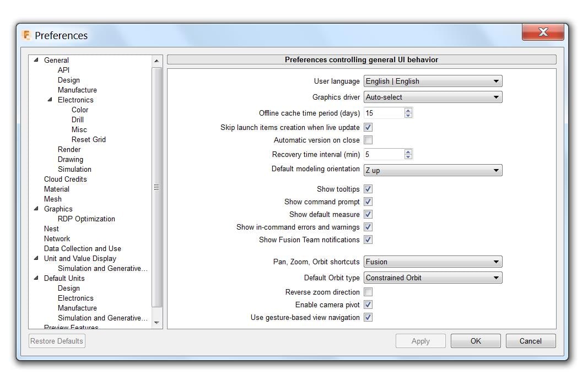Click the Apply button

click(x=420, y=341)
